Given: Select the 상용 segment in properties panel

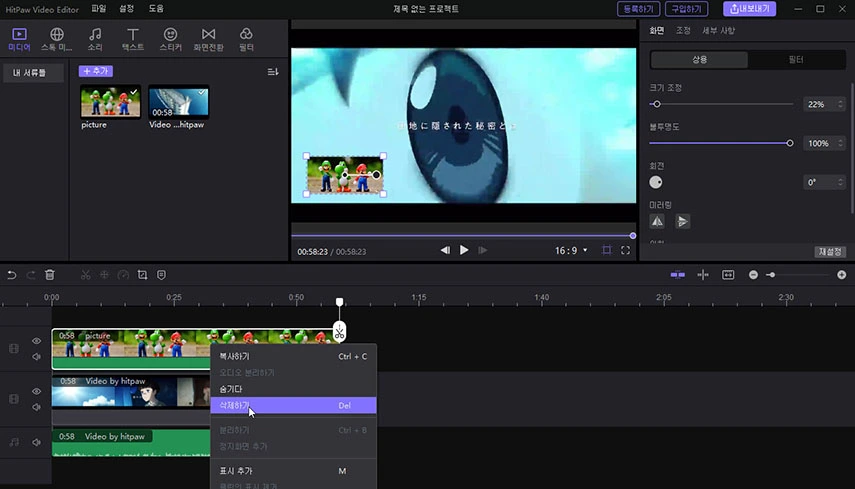Looking at the screenshot, I should click(x=699, y=59).
